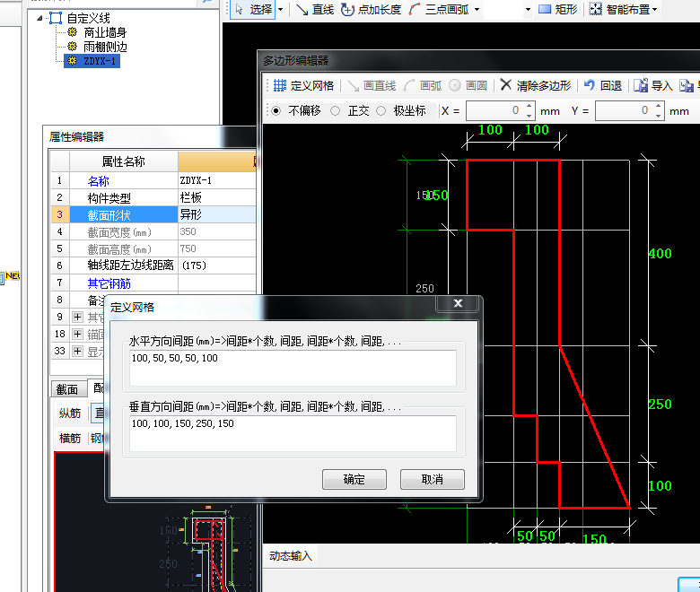Expand property row 18
Screen dimensions: 700x592
pos(77,335)
